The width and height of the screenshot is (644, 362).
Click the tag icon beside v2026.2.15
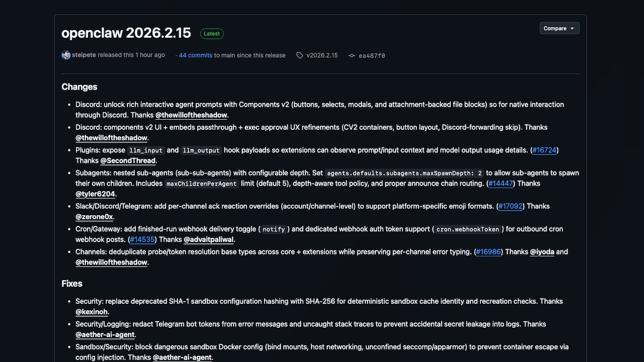[299, 55]
